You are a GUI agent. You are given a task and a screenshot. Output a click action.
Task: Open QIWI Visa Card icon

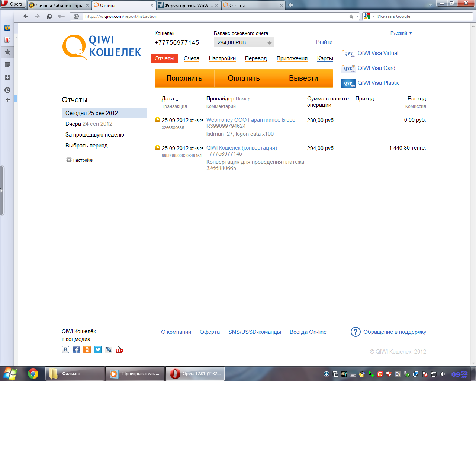click(x=348, y=68)
